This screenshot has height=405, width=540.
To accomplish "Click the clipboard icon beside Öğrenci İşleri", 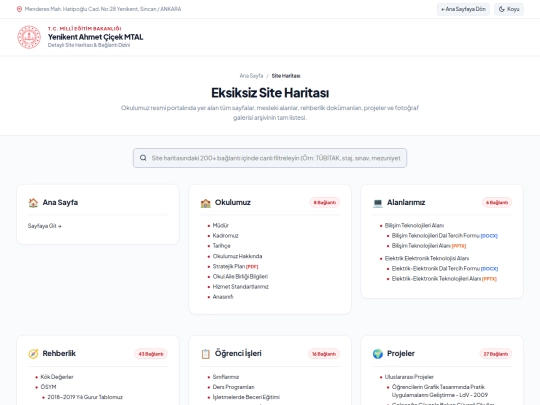I will [x=205, y=354].
